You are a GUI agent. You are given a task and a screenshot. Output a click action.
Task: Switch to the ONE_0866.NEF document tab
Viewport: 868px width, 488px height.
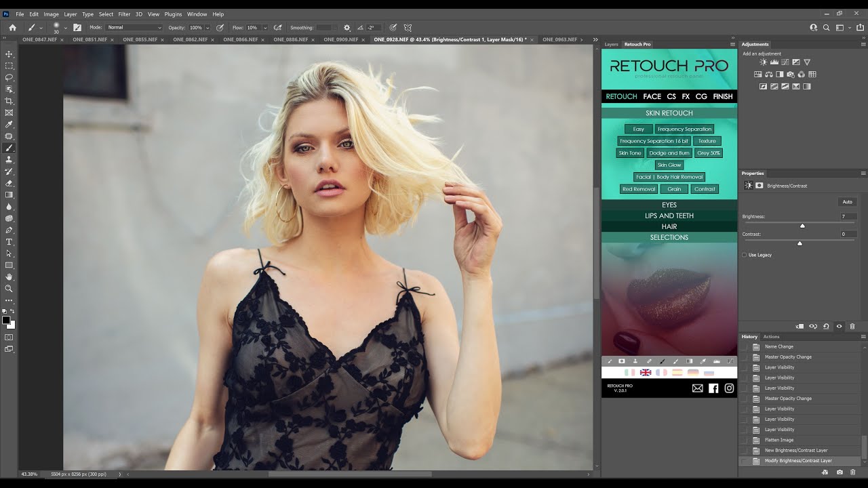(240, 39)
